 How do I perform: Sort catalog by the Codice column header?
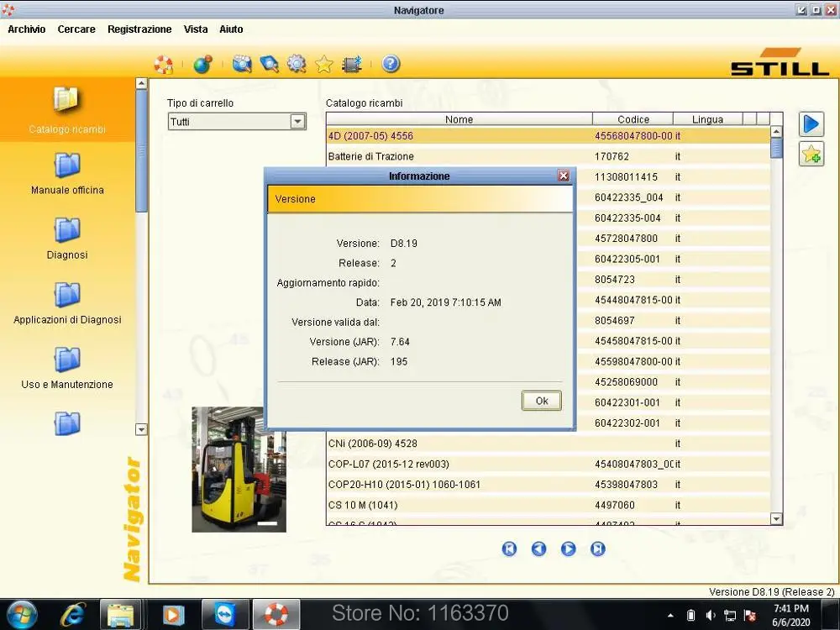(x=633, y=119)
